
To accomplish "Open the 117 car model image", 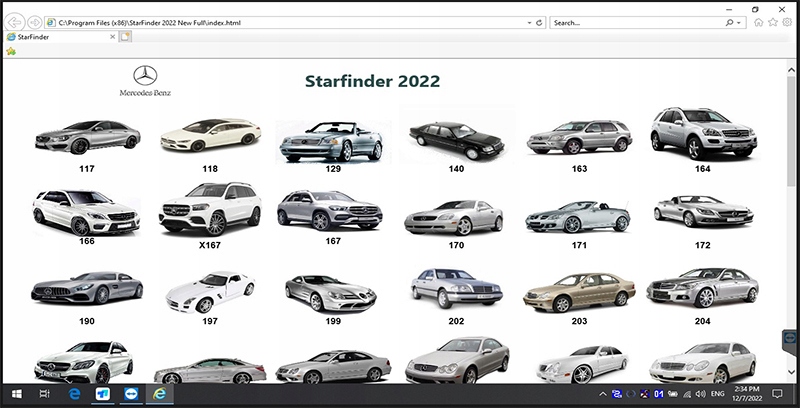I will click(87, 137).
